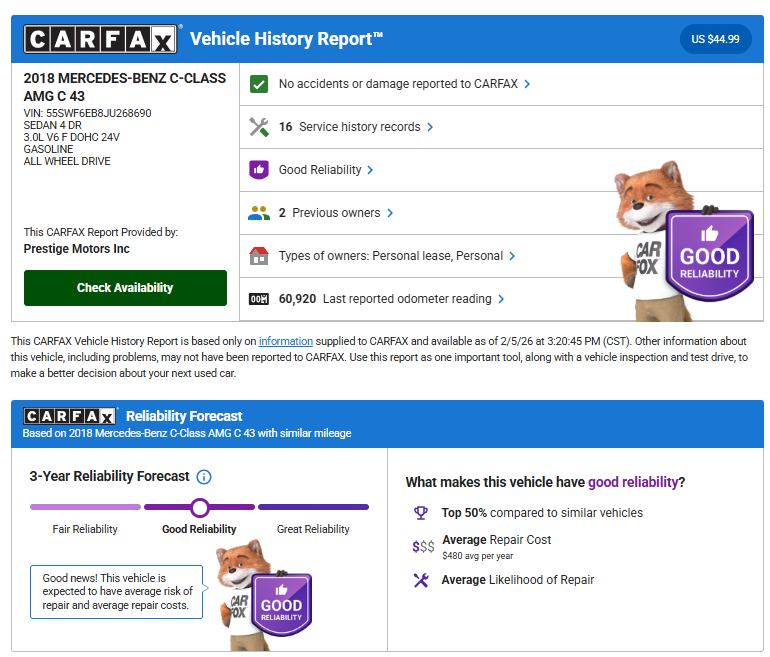Image resolution: width=770 pixels, height=657 pixels.
Task: Click the house types-of-owners icon
Action: [x=259, y=256]
